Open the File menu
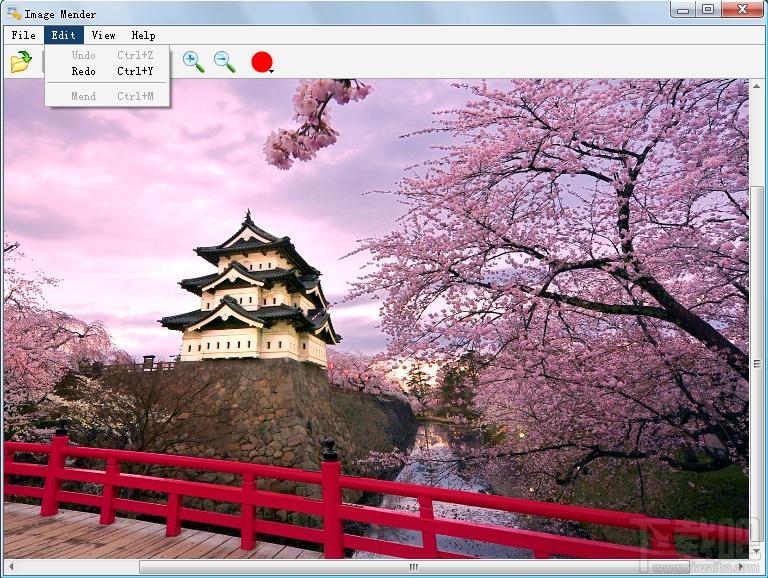The height and width of the screenshot is (578, 768). click(x=23, y=35)
